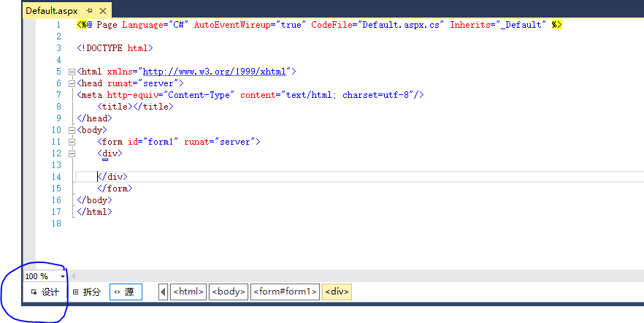Collapse the div element on line 12
The image size is (644, 323).
[x=72, y=153]
